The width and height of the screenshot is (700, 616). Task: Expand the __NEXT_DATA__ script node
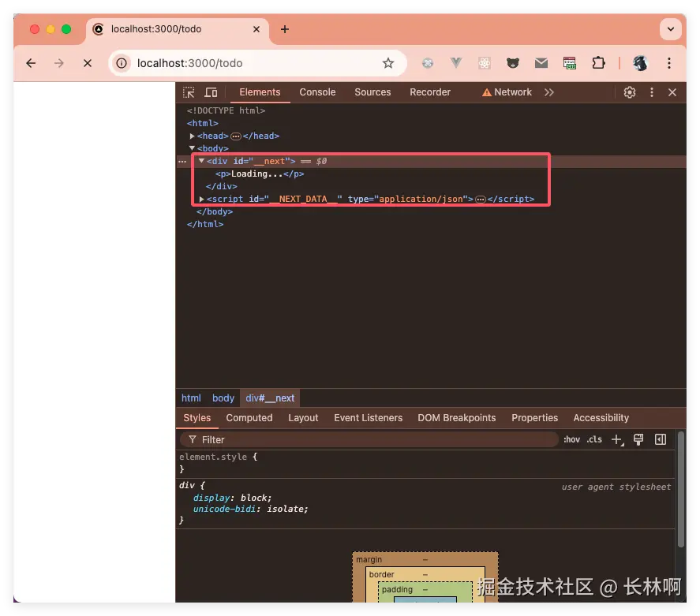[201, 199]
